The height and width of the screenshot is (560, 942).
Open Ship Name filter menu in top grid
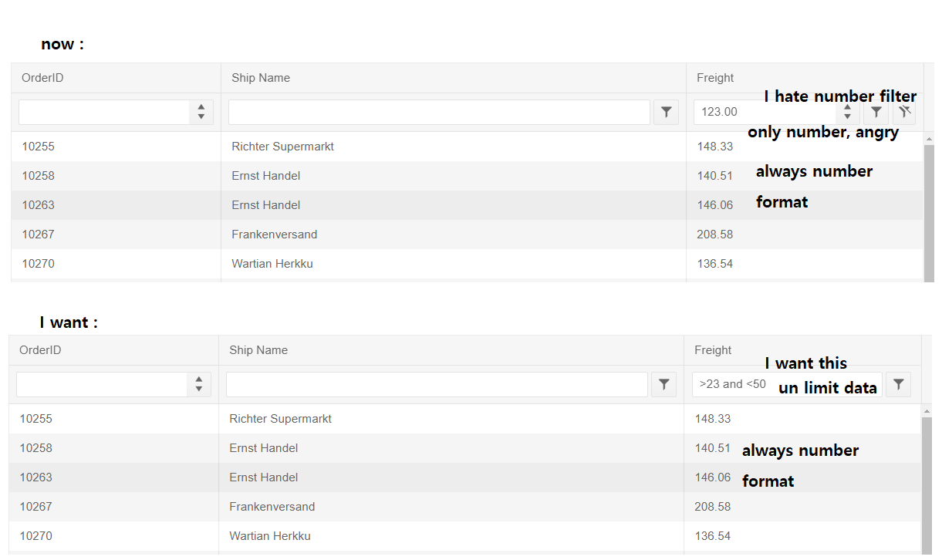tap(666, 112)
